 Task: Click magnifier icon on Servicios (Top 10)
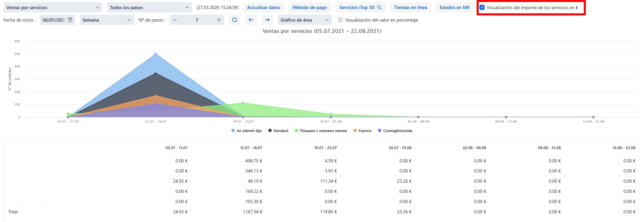tap(379, 7)
